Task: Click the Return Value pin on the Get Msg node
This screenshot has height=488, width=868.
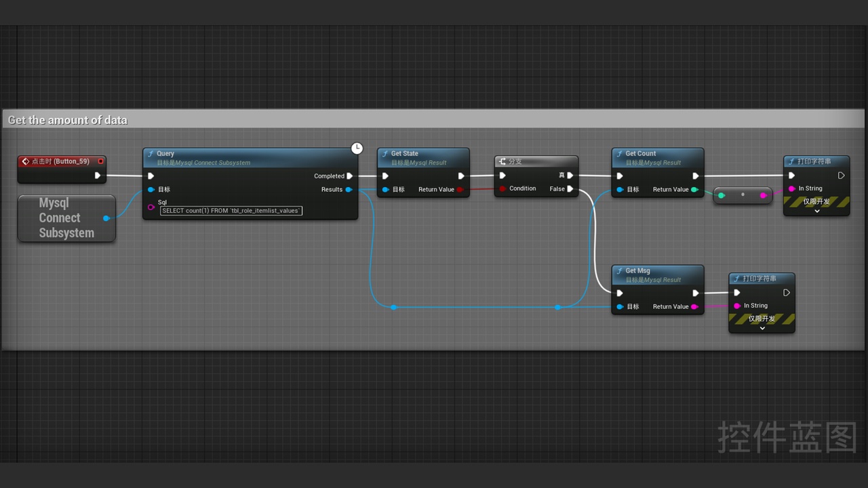Action: tap(694, 307)
